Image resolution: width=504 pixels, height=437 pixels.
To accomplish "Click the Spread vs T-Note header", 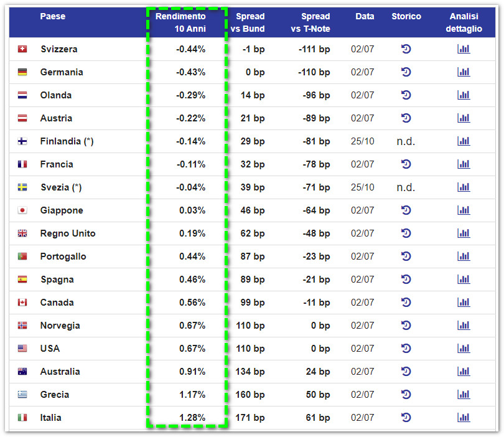I will (310, 22).
